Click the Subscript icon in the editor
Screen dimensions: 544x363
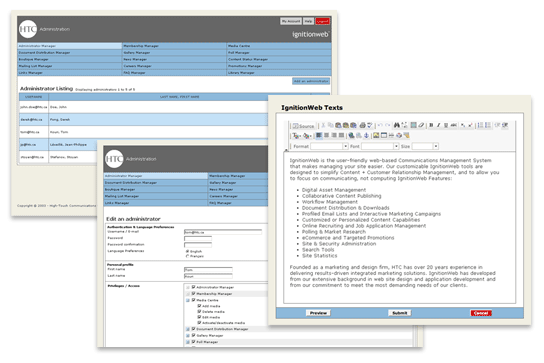pyautogui.click(x=463, y=125)
